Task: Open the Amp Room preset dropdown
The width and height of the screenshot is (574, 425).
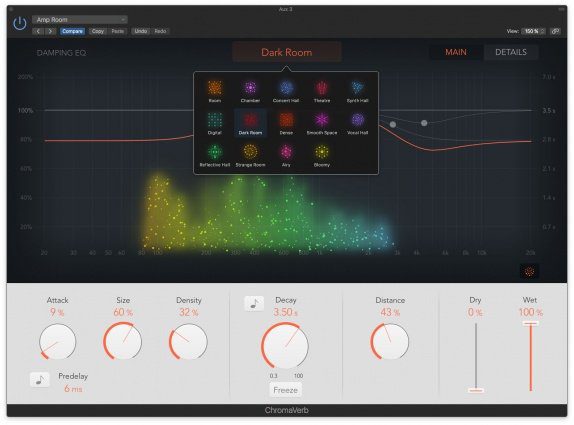Action: [x=79, y=19]
